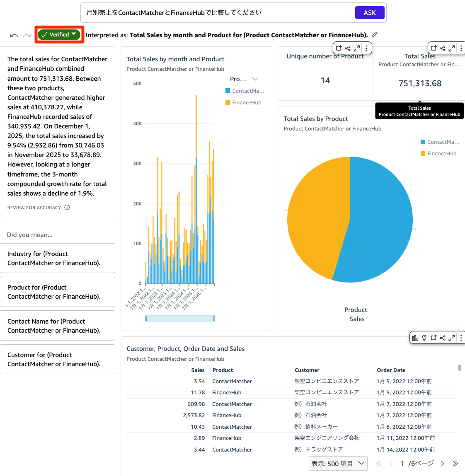Expand the Product legend dropdown on the bar chart
The width and height of the screenshot is (465, 476).
pos(255,79)
